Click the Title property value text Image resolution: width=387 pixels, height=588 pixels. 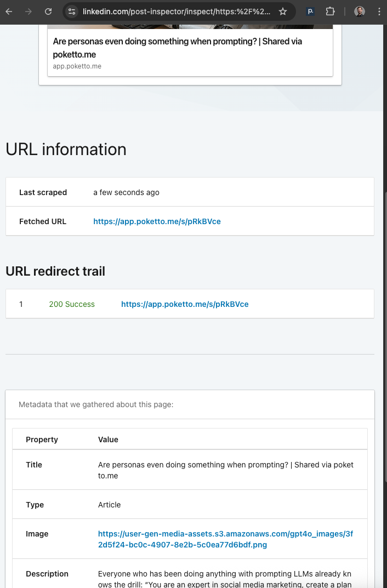[x=225, y=470]
